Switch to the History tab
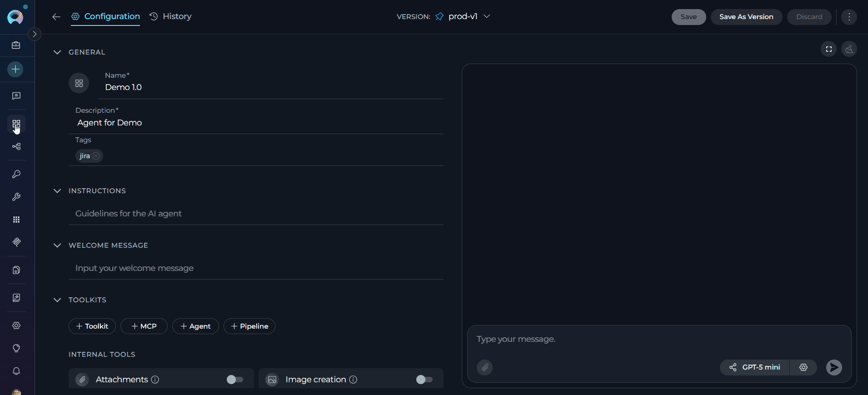Image resolution: width=868 pixels, height=395 pixels. [x=170, y=16]
